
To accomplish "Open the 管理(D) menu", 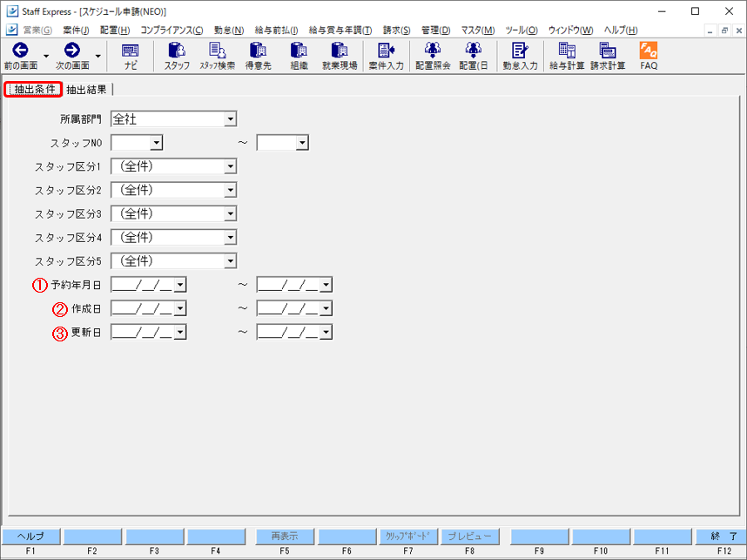I will click(435, 30).
